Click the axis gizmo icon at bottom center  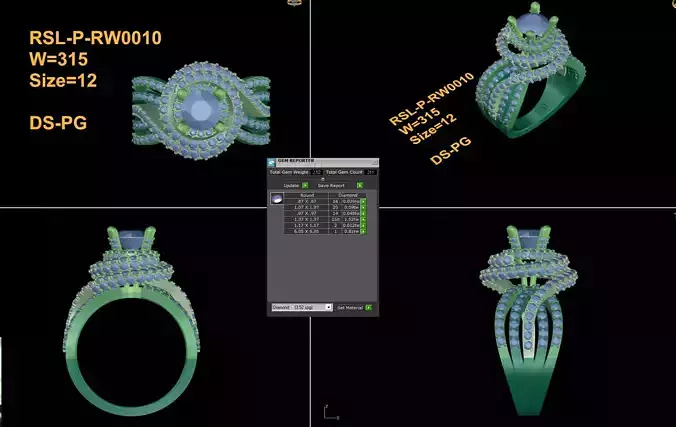(x=331, y=412)
